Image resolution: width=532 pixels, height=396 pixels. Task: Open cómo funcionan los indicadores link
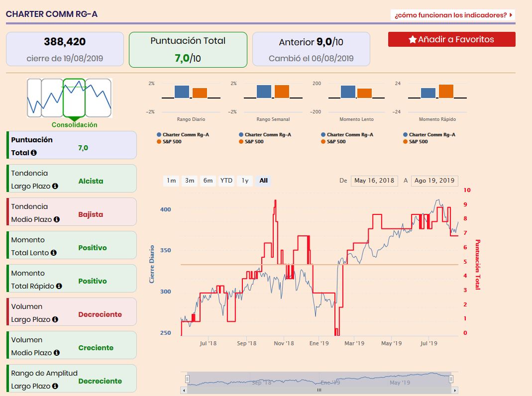[453, 15]
